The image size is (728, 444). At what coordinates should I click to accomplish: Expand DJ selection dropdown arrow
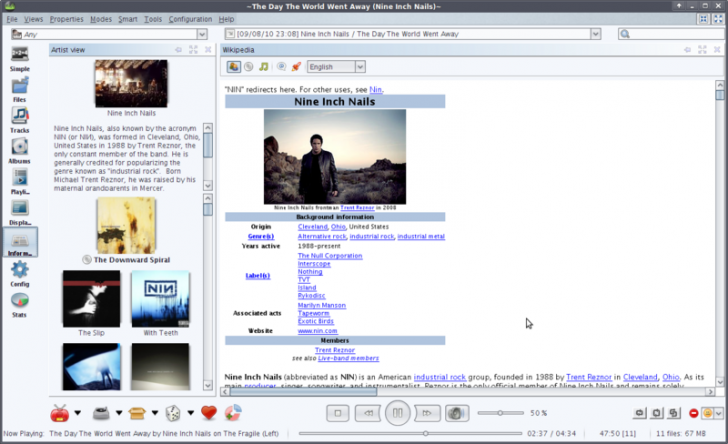[x=119, y=412]
